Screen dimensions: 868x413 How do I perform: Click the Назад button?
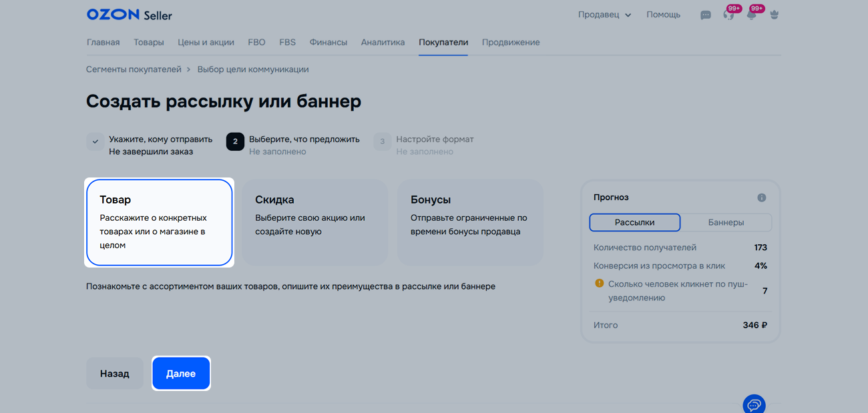(x=114, y=374)
